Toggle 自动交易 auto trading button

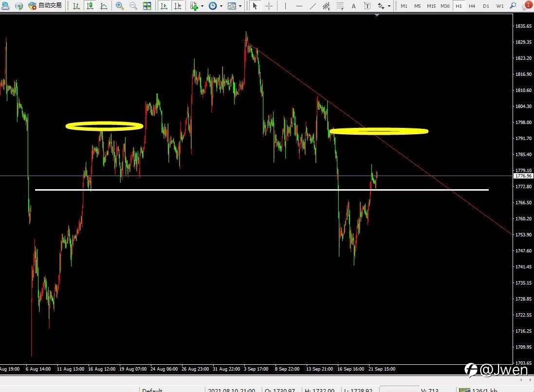[46, 5]
